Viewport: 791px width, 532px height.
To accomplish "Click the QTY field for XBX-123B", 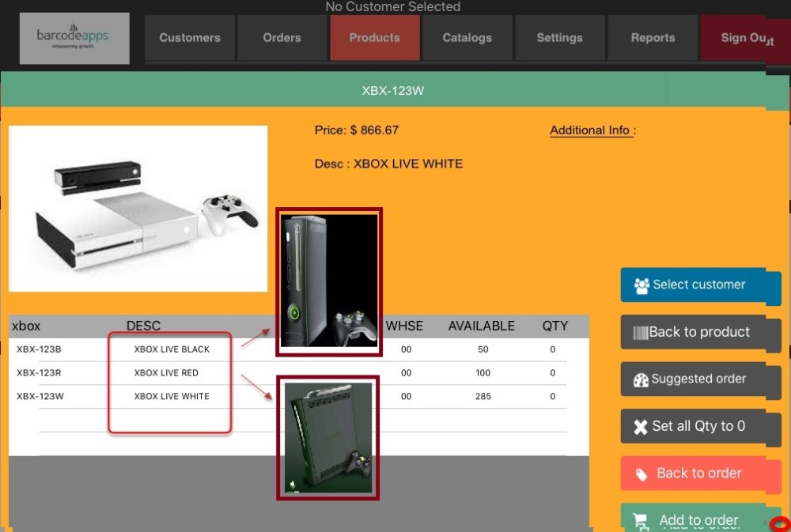I will point(552,349).
